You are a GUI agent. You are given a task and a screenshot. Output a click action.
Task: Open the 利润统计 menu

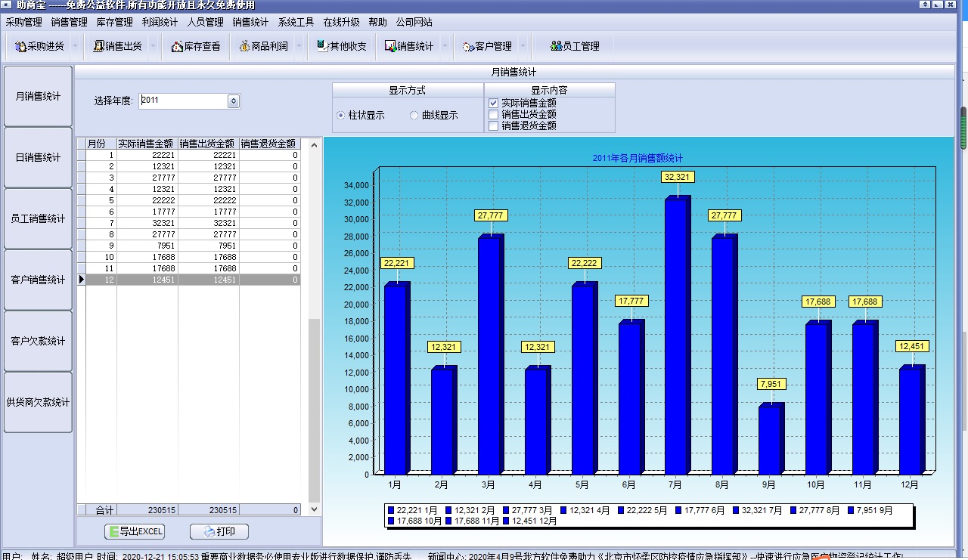click(160, 22)
